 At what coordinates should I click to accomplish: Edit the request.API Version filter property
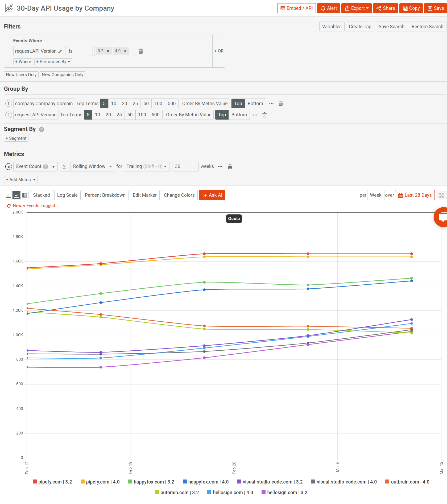[61, 51]
